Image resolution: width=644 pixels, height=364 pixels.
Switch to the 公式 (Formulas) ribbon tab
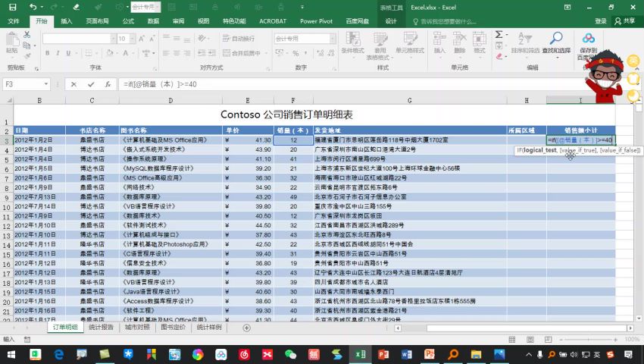pos(128,21)
